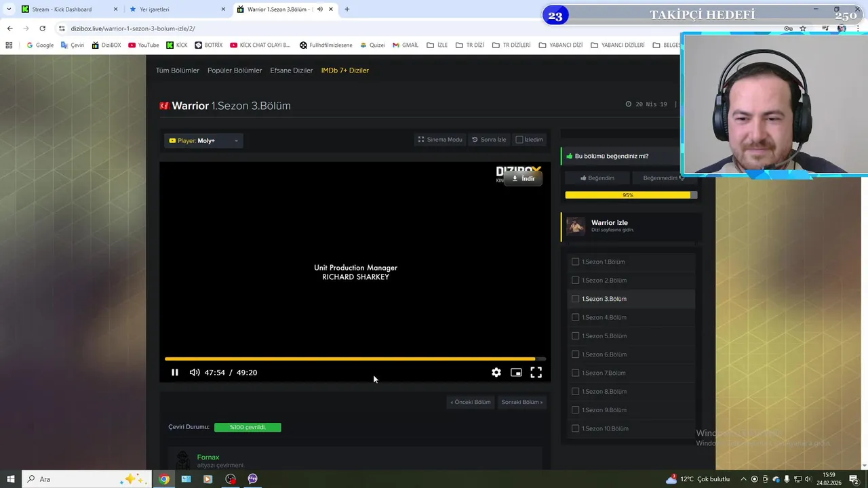The width and height of the screenshot is (868, 488).
Task: Reload the current page
Action: (x=42, y=28)
